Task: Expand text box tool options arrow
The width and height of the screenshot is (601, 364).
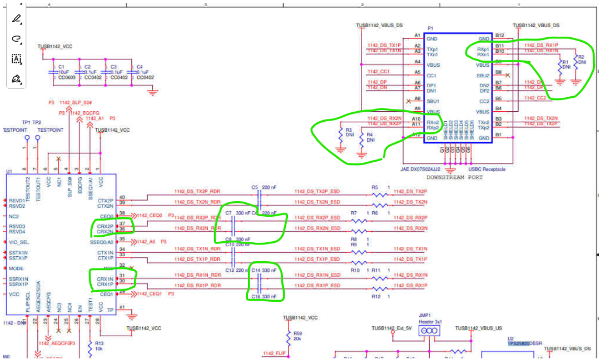Action: 21,63
